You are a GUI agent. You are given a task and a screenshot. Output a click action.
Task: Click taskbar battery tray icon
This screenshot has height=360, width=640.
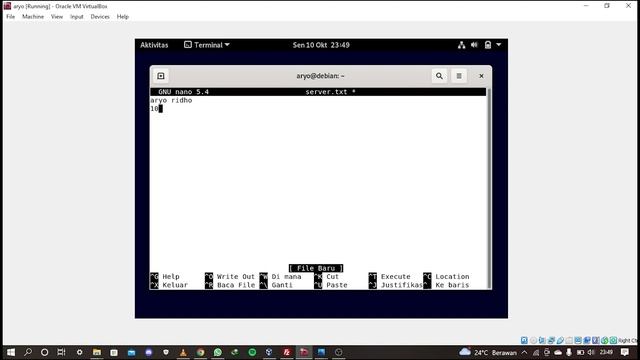(x=580, y=352)
